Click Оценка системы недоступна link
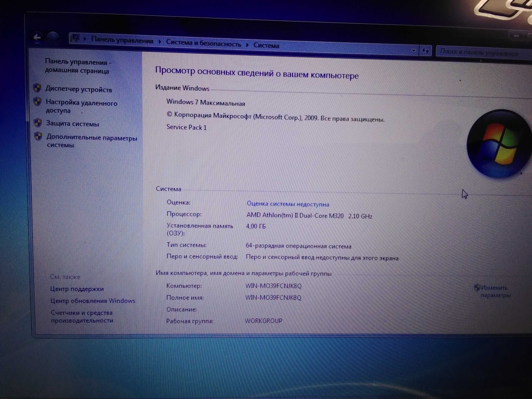 (288, 204)
